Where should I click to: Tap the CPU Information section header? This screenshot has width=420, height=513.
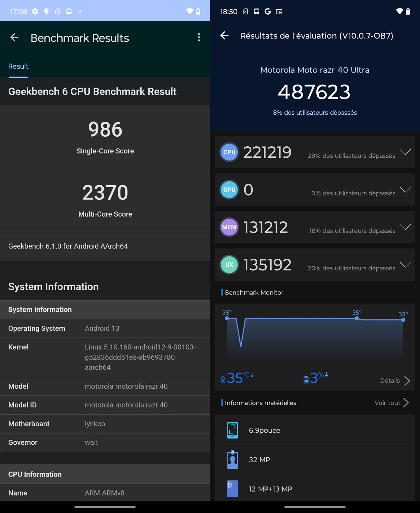click(105, 474)
